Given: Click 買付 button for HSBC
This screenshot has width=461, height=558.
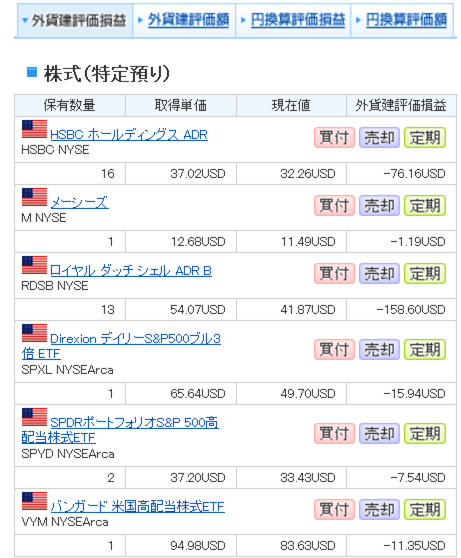Looking at the screenshot, I should pos(334,137).
